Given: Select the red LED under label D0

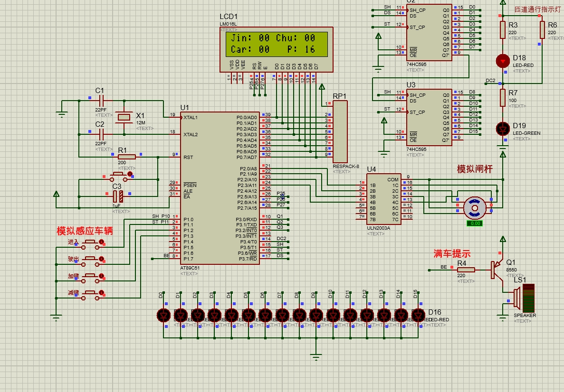Looking at the screenshot, I should point(163,316).
